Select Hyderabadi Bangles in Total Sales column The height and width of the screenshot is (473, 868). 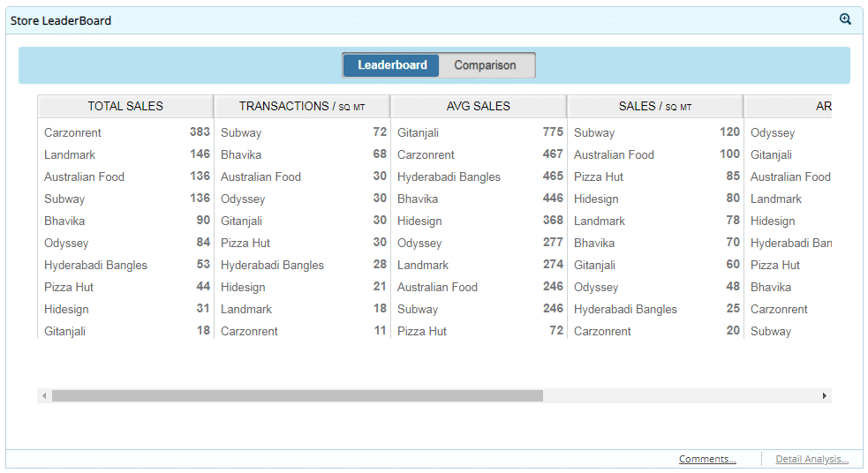point(95,266)
